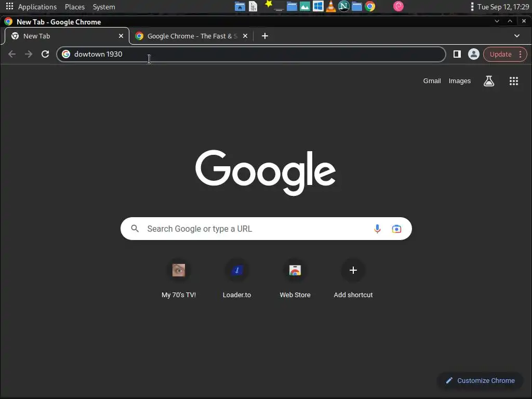Viewport: 532px width, 399px height.
Task: Close the New Tab tab
Action: tap(121, 36)
